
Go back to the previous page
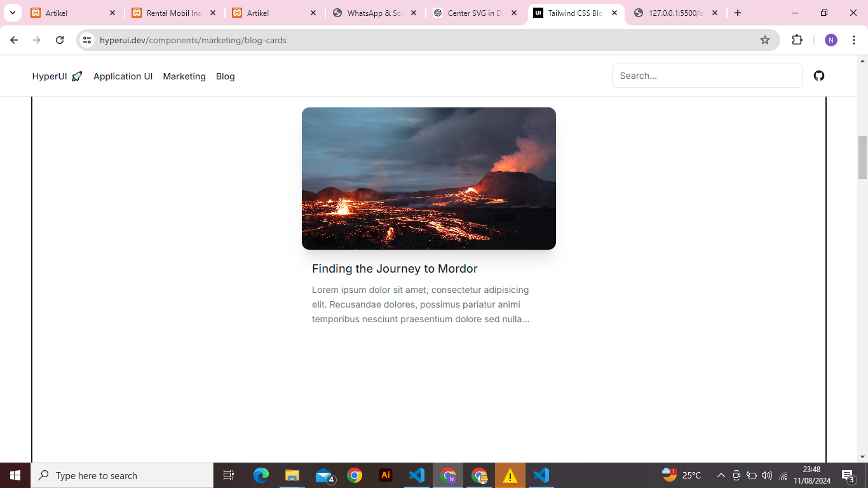tap(14, 40)
